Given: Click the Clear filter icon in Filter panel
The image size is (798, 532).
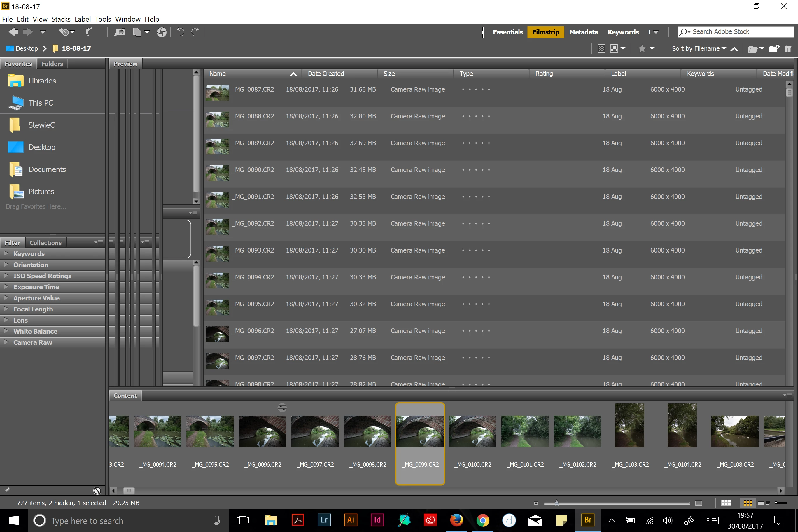Looking at the screenshot, I should pos(97,490).
